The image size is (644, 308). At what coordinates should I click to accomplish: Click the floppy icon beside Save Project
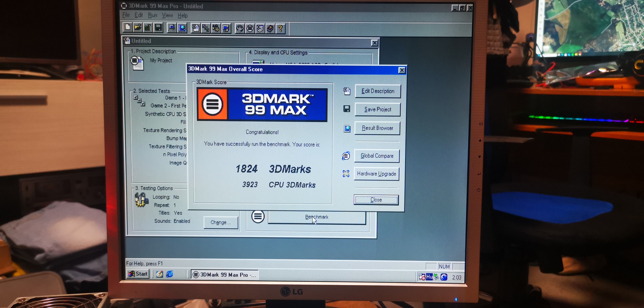(x=347, y=109)
